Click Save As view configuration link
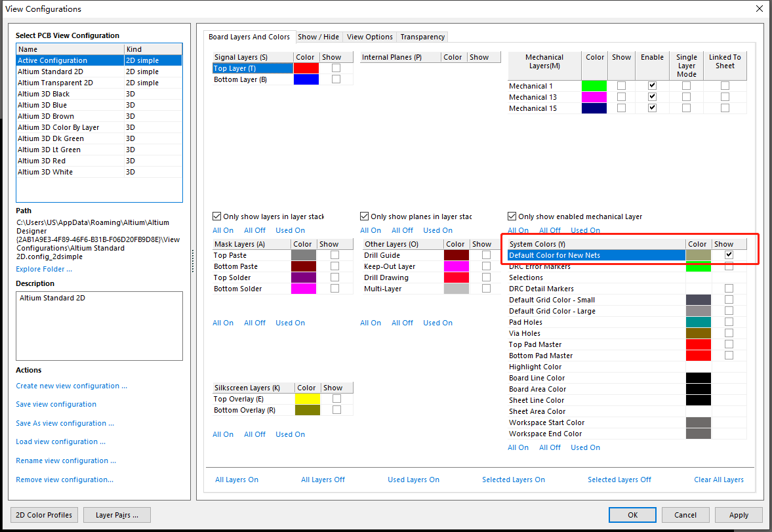The image size is (772, 532). 65,424
